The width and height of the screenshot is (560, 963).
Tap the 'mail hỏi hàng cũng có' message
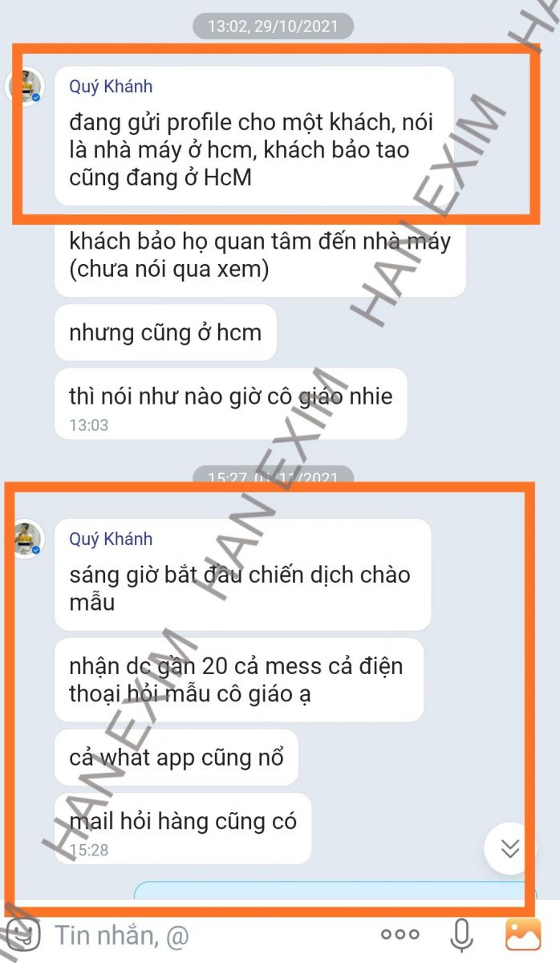[x=183, y=829]
